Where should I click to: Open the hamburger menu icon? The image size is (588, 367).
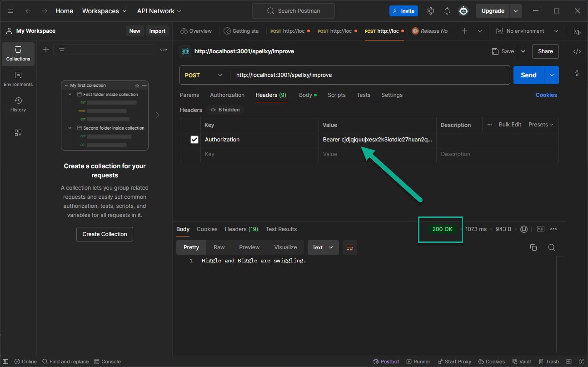[x=11, y=11]
